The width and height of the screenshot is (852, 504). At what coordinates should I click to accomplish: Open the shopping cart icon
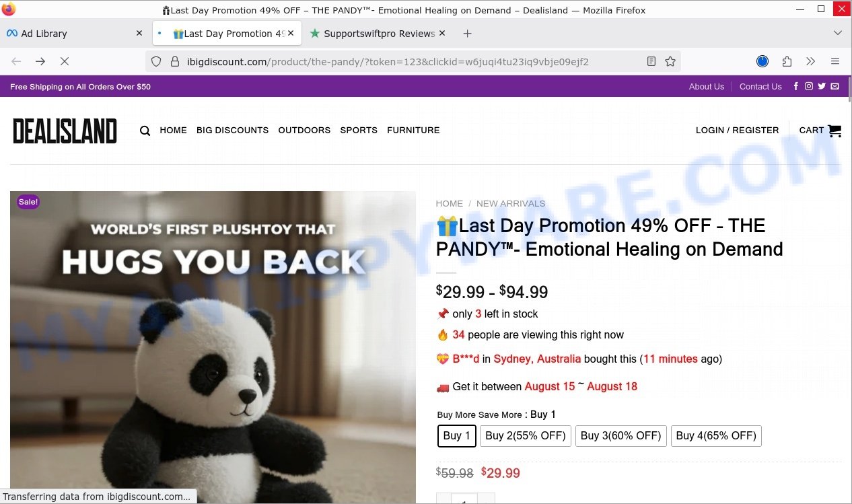835,131
